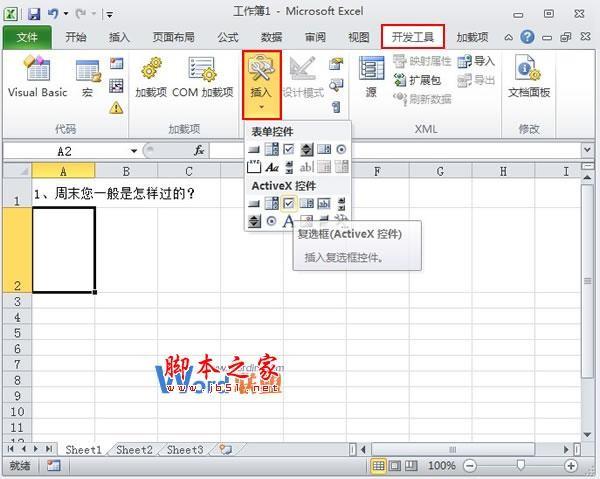Insert form control Spin Button
This screenshot has height=479, width=600.
[307, 149]
